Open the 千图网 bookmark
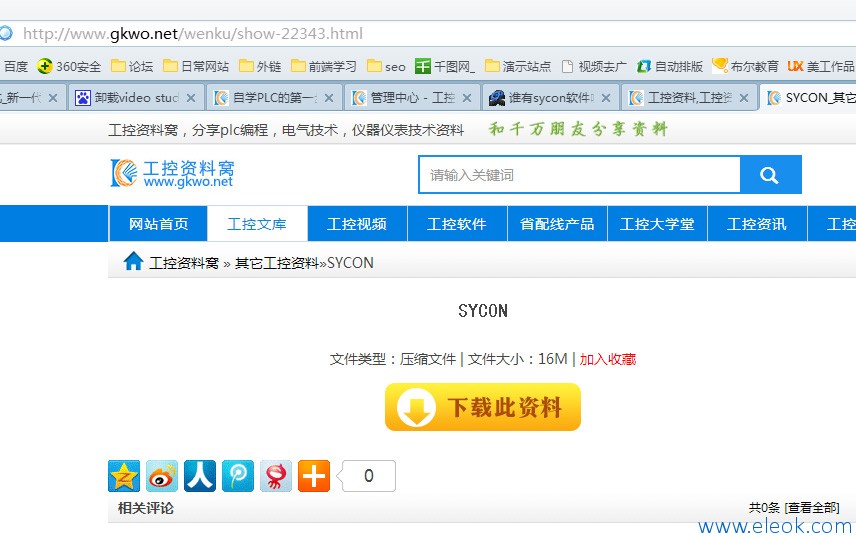The height and width of the screenshot is (538, 856). (x=445, y=67)
